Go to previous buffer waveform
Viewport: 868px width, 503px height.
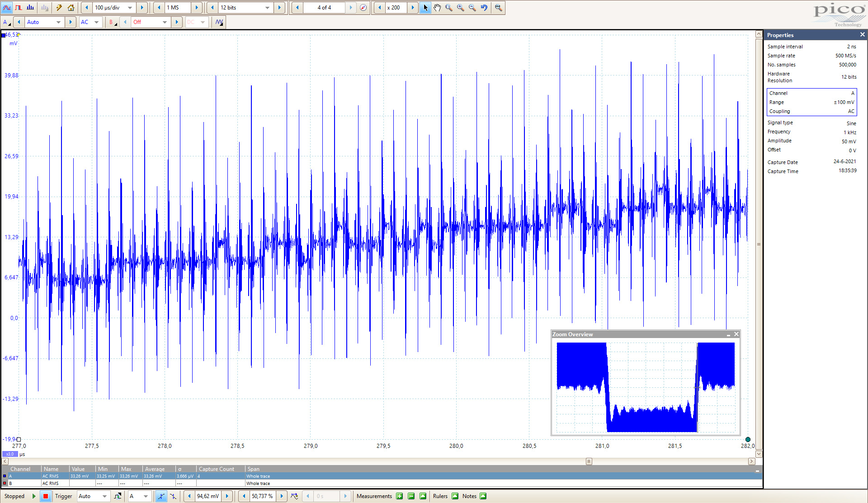[297, 8]
